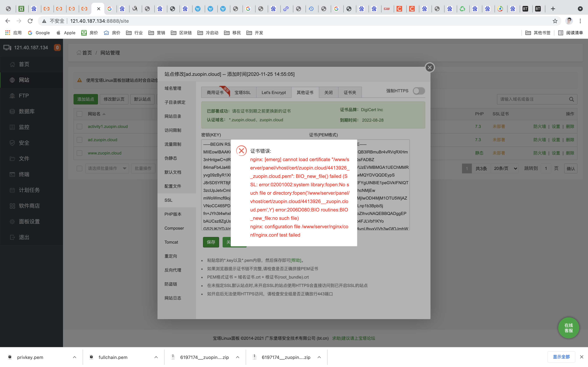Viewport: 588px width, 367px height.
Task: Select all sites via header checkbox
Action: click(79, 114)
